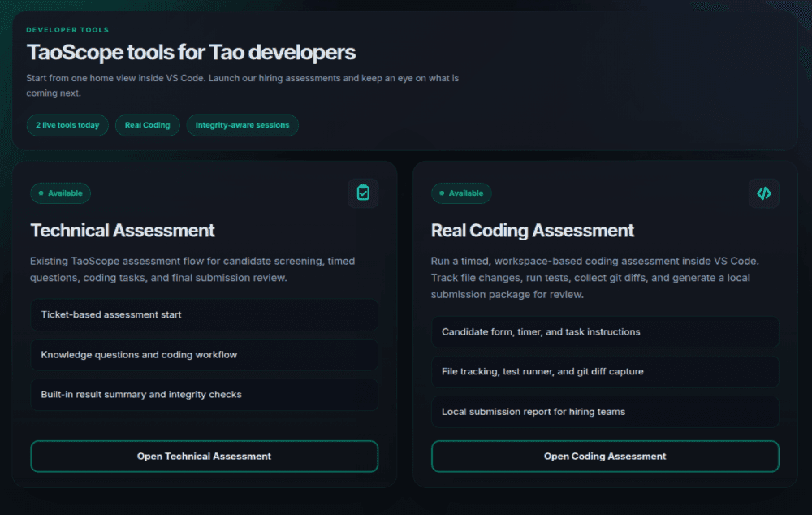This screenshot has width=812, height=515.
Task: Click 'Built-in result summary and integrity checks'
Action: [204, 395]
